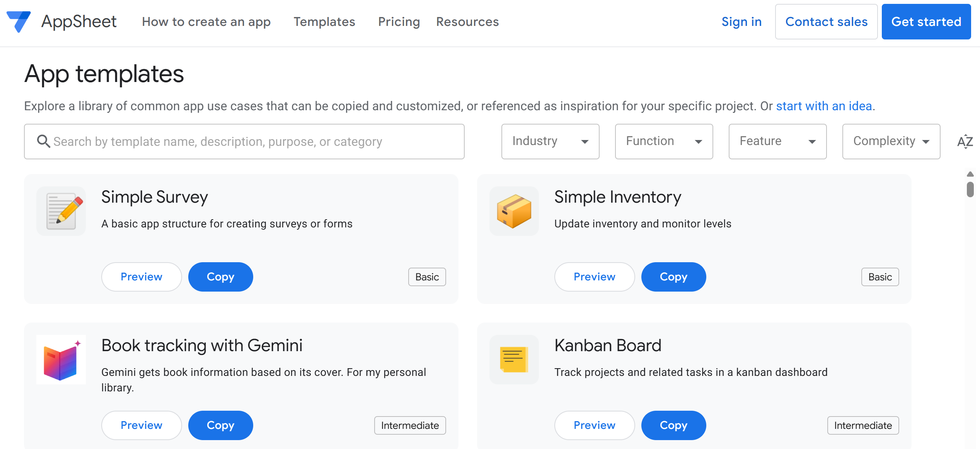Click the Kanban Board title
Viewport: 980px width, 449px height.
coord(608,345)
